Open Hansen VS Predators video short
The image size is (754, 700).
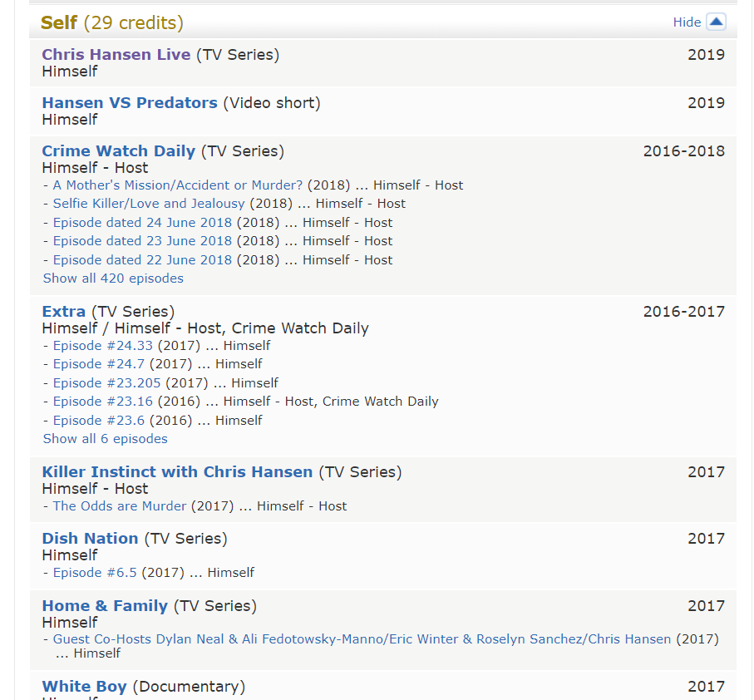click(130, 102)
